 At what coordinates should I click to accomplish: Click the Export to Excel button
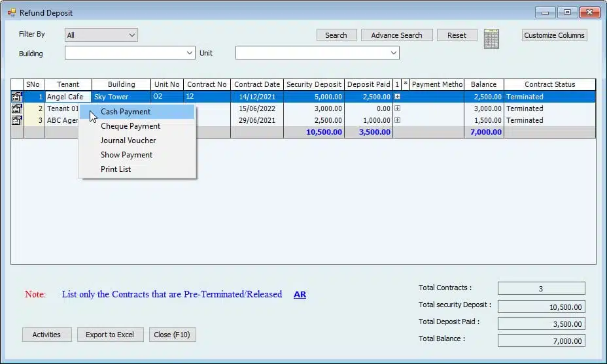tap(110, 335)
